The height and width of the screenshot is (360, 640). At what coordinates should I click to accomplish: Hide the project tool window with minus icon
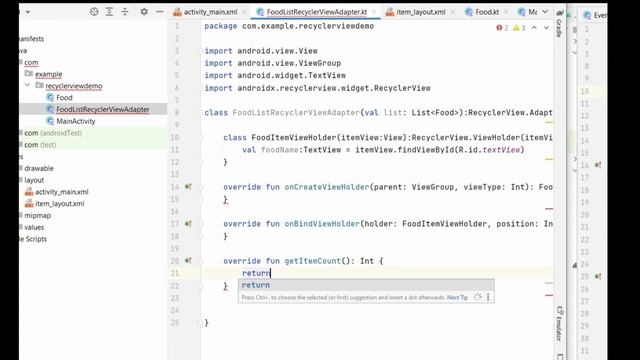160,12
